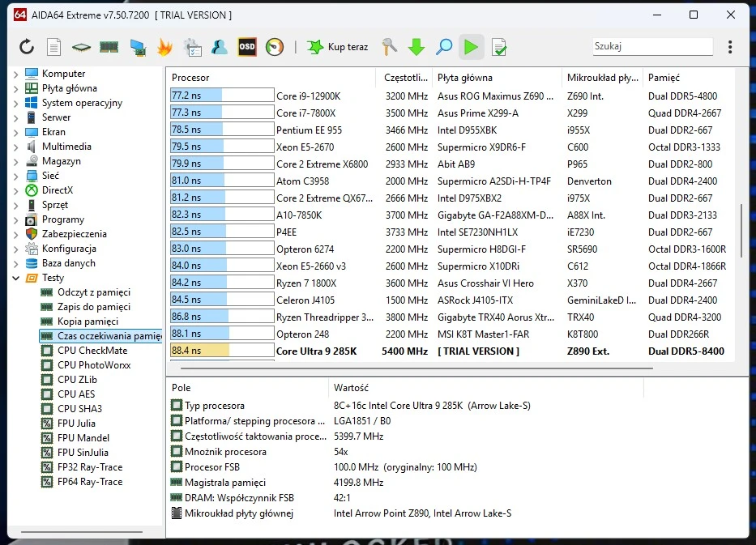This screenshot has height=545, width=756.
Task: Expand the Komputer tree node
Action: point(16,74)
